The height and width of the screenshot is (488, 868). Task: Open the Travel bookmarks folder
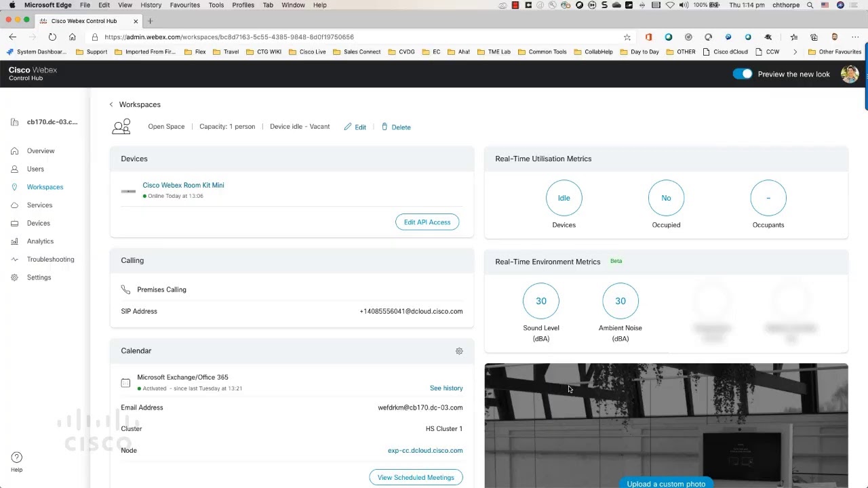[x=226, y=52]
